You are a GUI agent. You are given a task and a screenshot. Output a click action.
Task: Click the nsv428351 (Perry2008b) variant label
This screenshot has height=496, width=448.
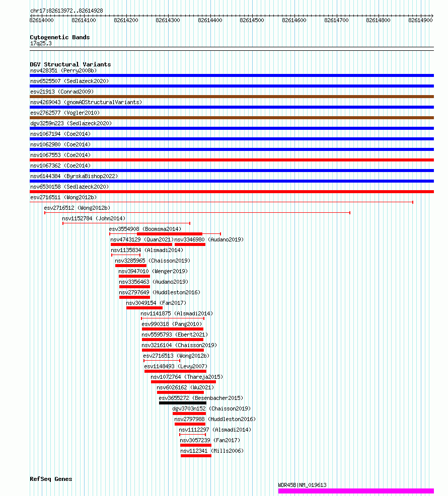[x=63, y=70]
